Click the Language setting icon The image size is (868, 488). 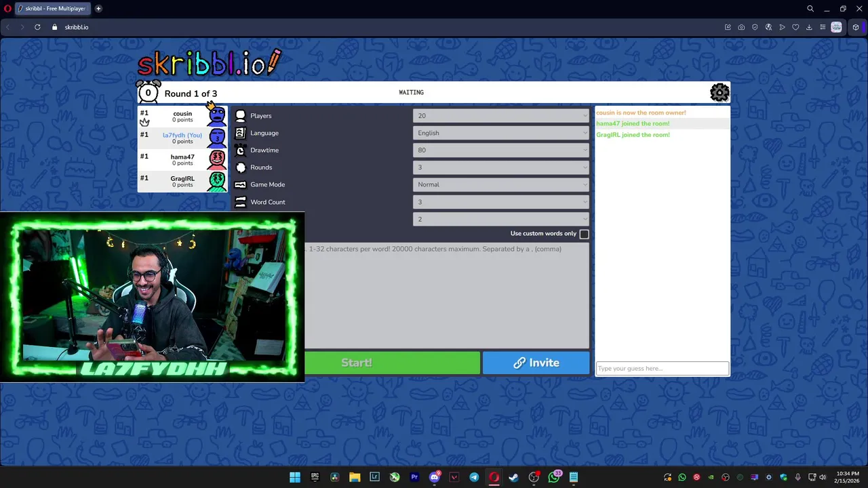point(240,133)
